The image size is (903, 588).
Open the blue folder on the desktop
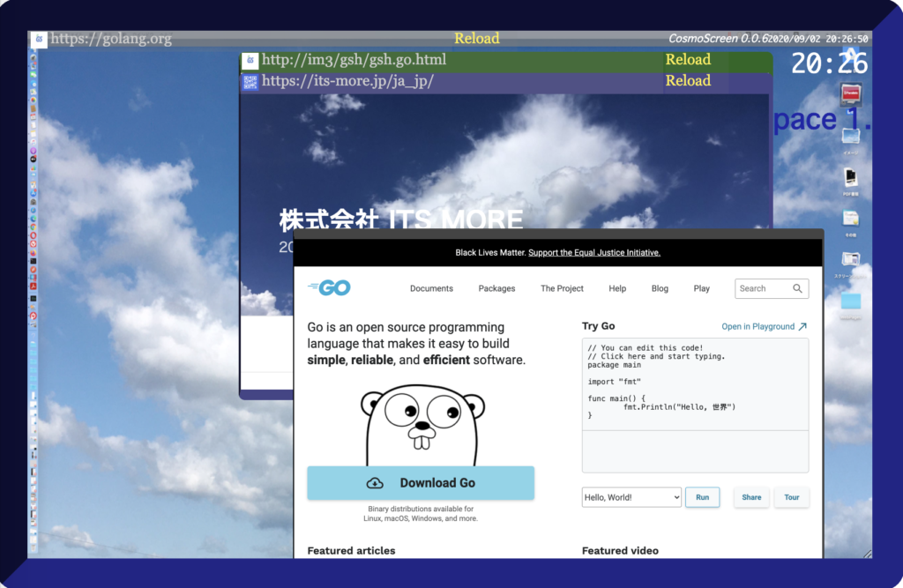coord(850,301)
